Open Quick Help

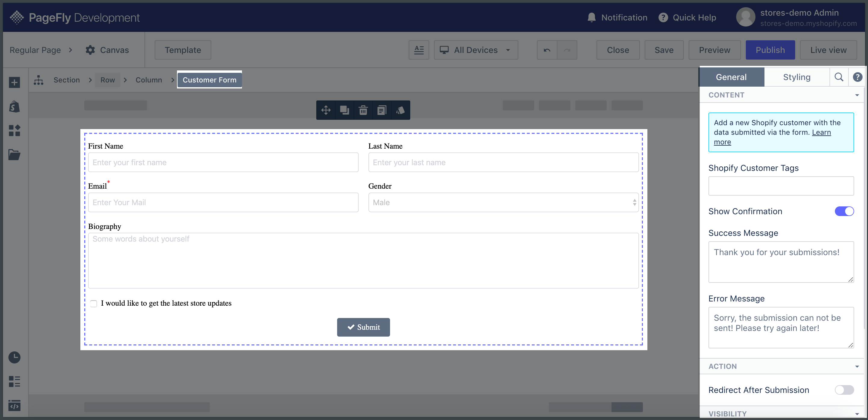tap(687, 17)
